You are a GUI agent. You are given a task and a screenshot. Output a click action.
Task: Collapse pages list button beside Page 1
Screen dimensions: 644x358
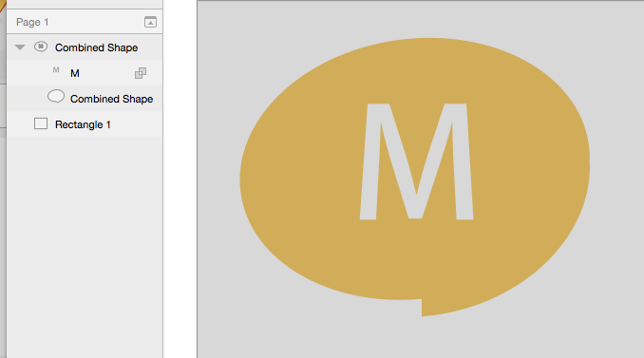tap(150, 22)
